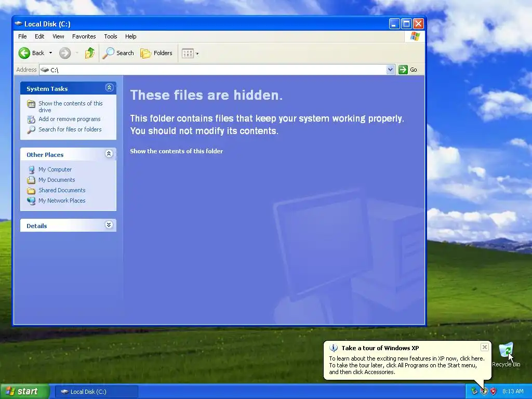The image size is (532, 399).
Task: Collapse the Other Places panel
Action: click(x=109, y=154)
